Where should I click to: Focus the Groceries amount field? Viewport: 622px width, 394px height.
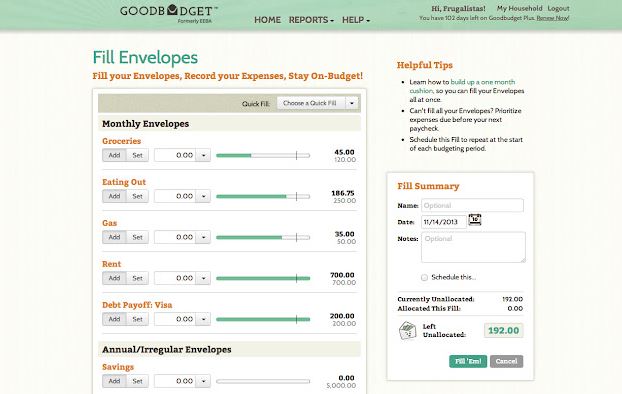coord(175,155)
